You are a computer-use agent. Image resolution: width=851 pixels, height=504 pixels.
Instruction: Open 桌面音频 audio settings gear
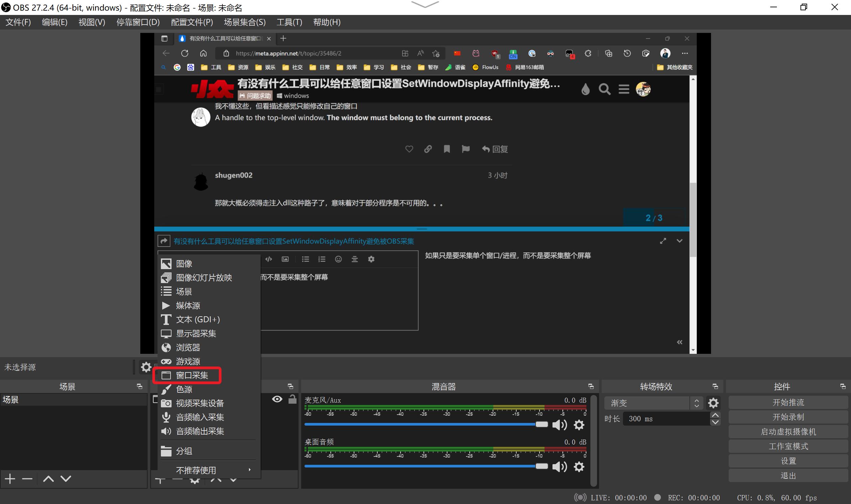579,467
